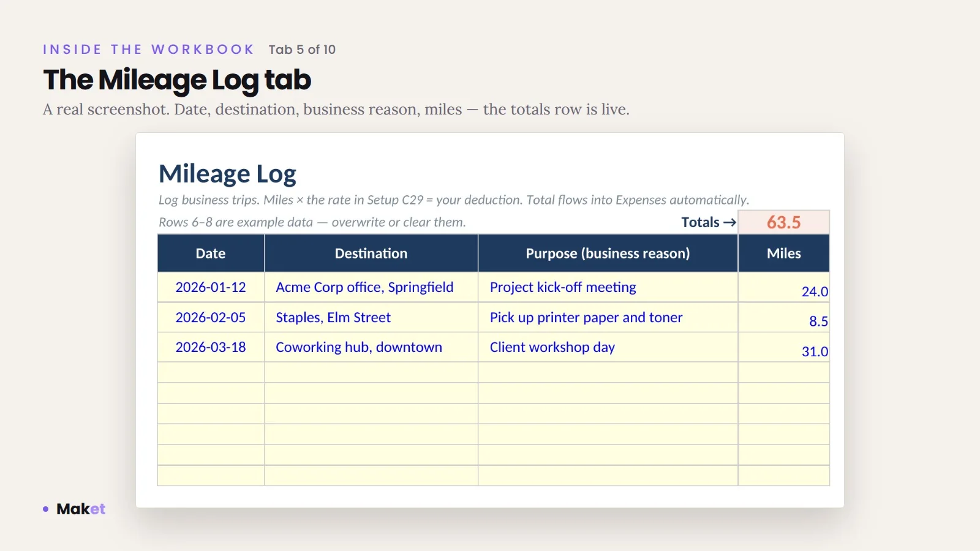The height and width of the screenshot is (551, 980).
Task: Select the Client workshop day cell
Action: pos(608,347)
